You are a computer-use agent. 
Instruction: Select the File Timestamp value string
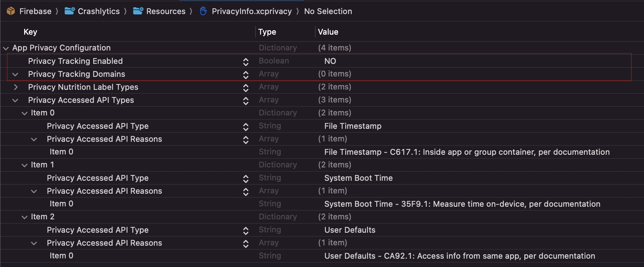pyautogui.click(x=353, y=126)
